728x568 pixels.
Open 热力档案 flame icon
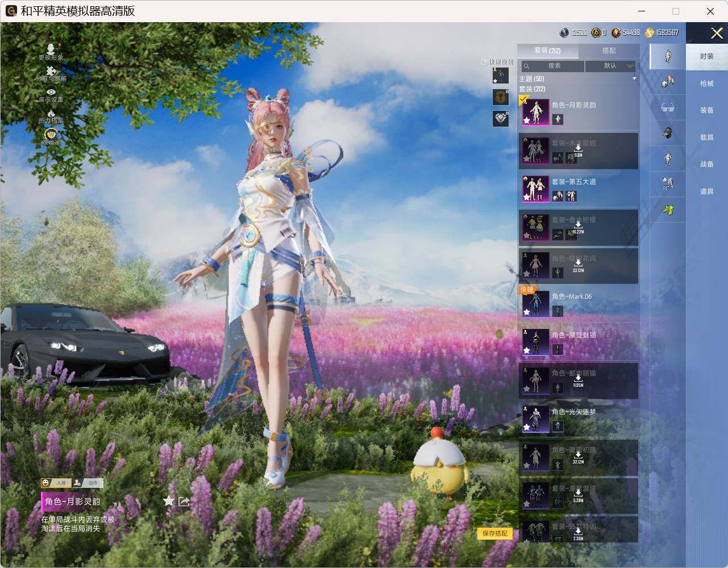point(51,113)
